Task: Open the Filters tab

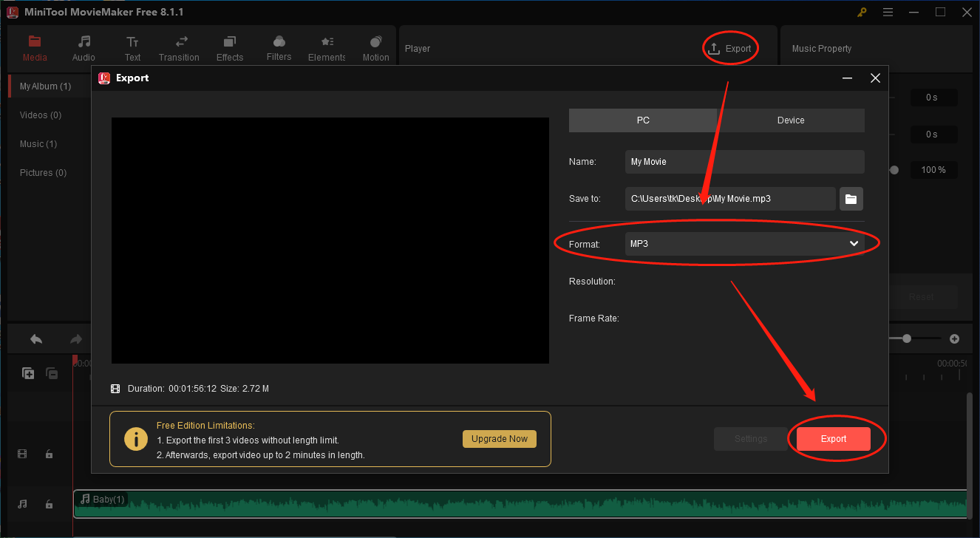Action: (x=279, y=49)
